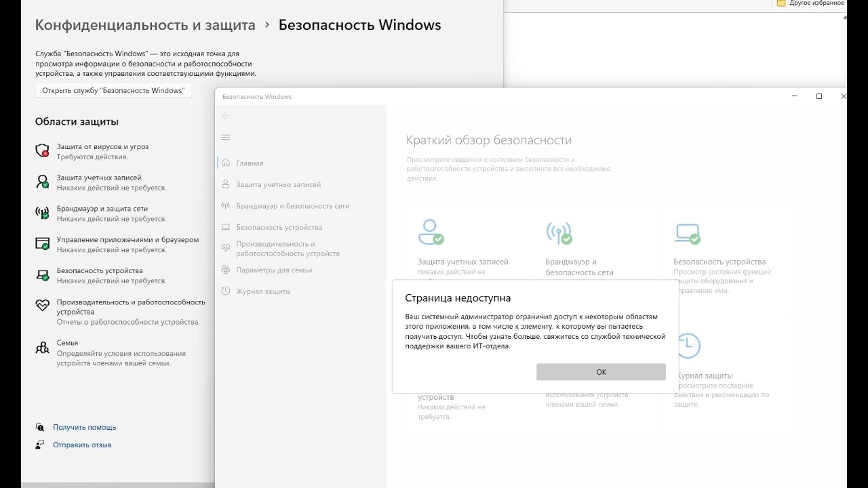The image size is (868, 488).
Task: Click the account protection icon in the Settings list
Action: (42, 182)
